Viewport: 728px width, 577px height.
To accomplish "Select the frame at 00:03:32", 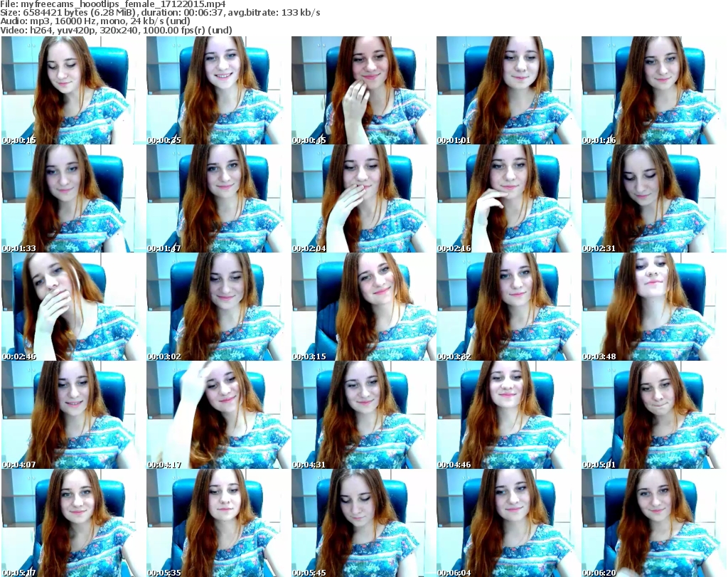I will click(x=508, y=307).
